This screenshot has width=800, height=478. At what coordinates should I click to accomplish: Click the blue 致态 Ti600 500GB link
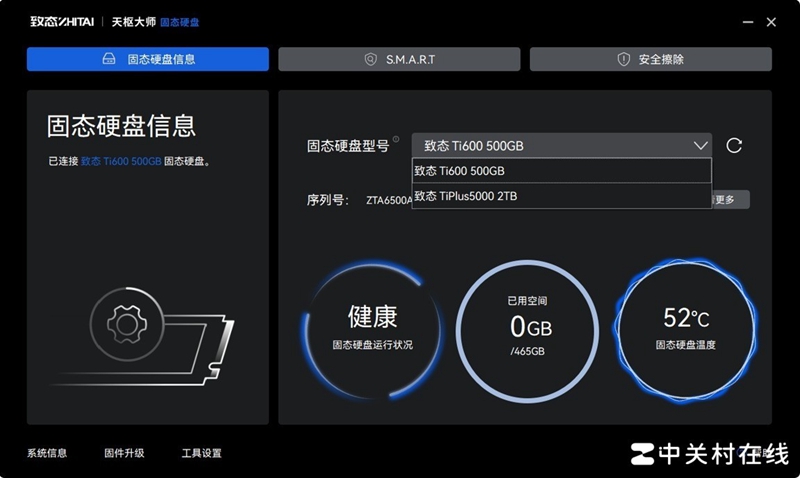click(121, 161)
